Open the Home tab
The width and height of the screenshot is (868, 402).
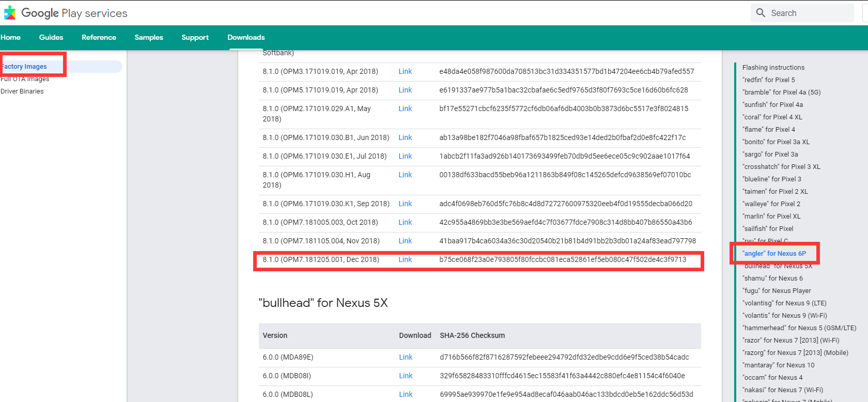click(10, 37)
